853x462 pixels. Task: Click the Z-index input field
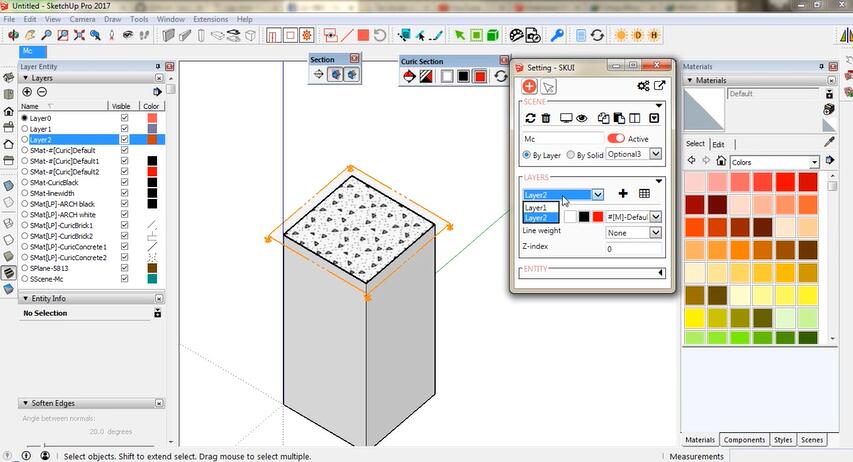[633, 249]
